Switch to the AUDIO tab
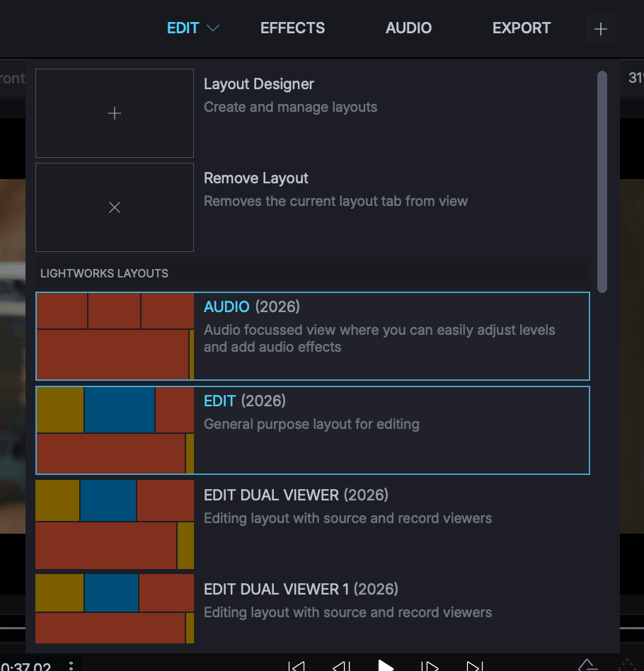This screenshot has width=644, height=671. pyautogui.click(x=408, y=28)
